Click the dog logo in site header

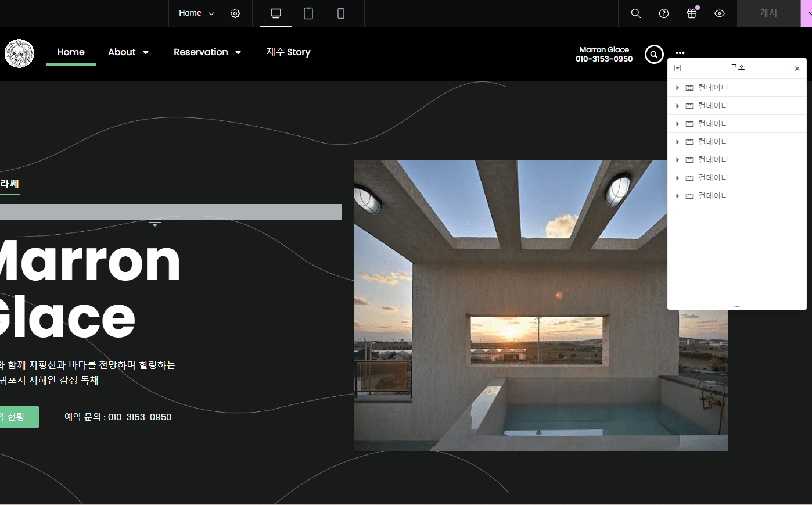pyautogui.click(x=20, y=53)
